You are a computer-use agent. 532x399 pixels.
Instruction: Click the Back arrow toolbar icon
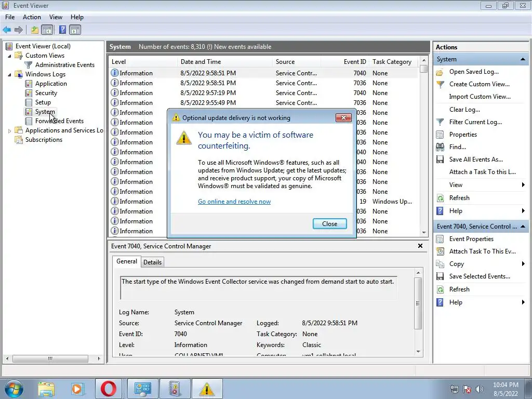pos(7,30)
